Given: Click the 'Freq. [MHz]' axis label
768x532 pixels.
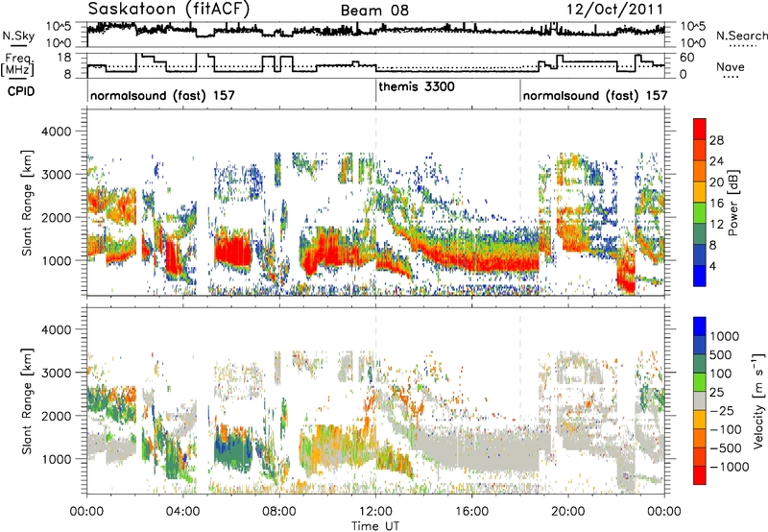Looking at the screenshot, I should pyautogui.click(x=18, y=65).
